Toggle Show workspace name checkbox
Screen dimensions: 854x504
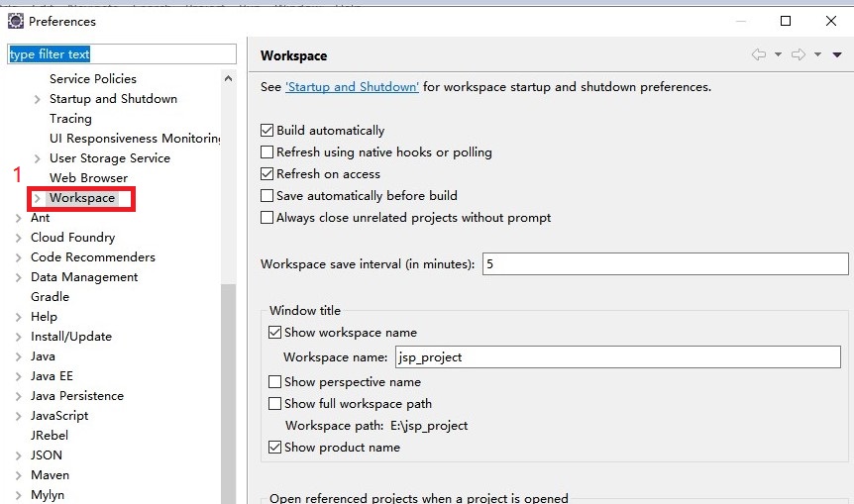point(275,333)
